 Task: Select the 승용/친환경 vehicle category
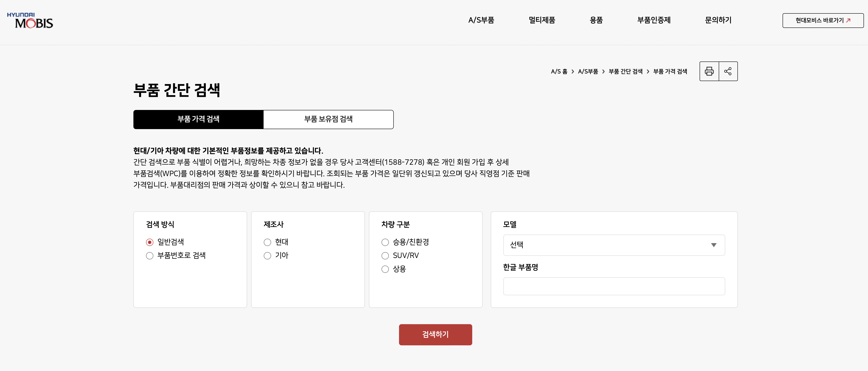pos(385,242)
